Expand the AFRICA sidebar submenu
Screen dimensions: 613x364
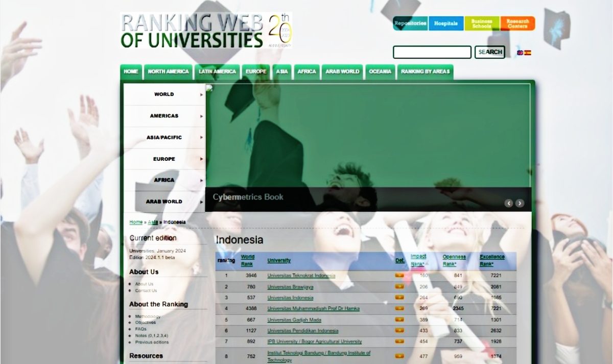coord(164,180)
